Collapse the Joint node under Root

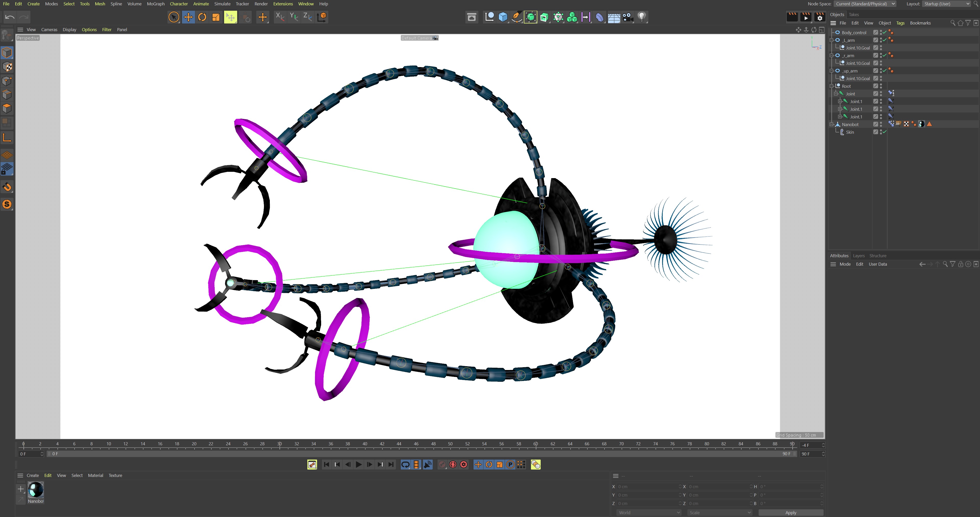836,94
